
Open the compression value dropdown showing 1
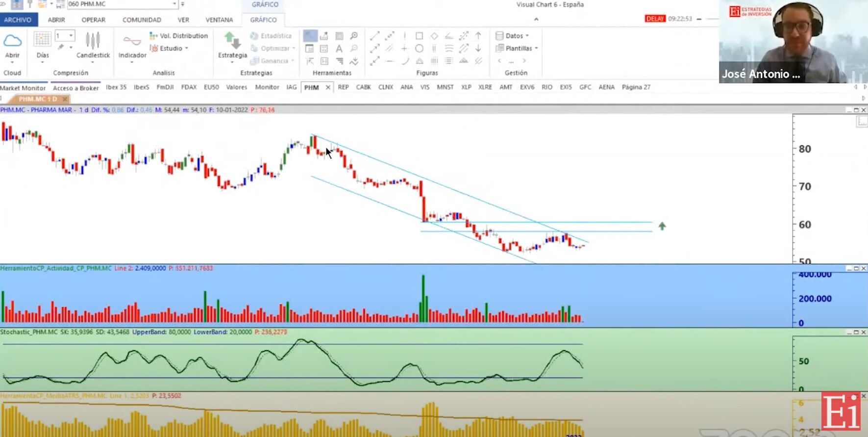[71, 36]
